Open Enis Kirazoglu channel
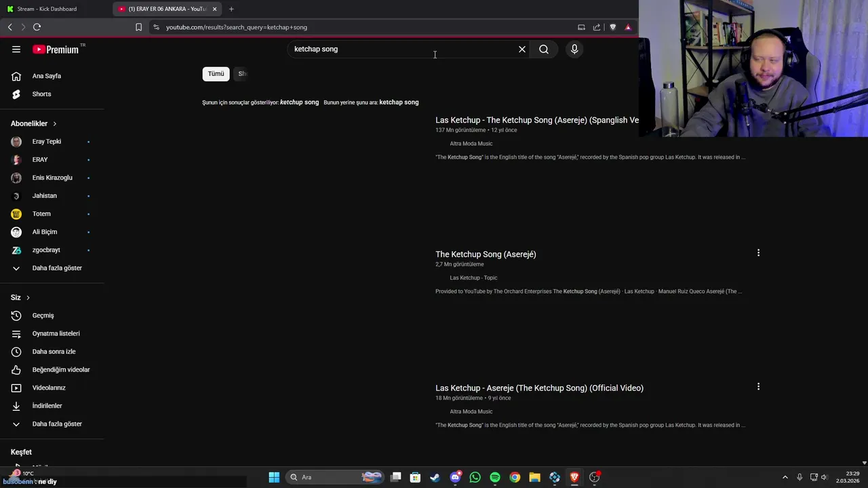Image resolution: width=868 pixels, height=488 pixels. [52, 178]
